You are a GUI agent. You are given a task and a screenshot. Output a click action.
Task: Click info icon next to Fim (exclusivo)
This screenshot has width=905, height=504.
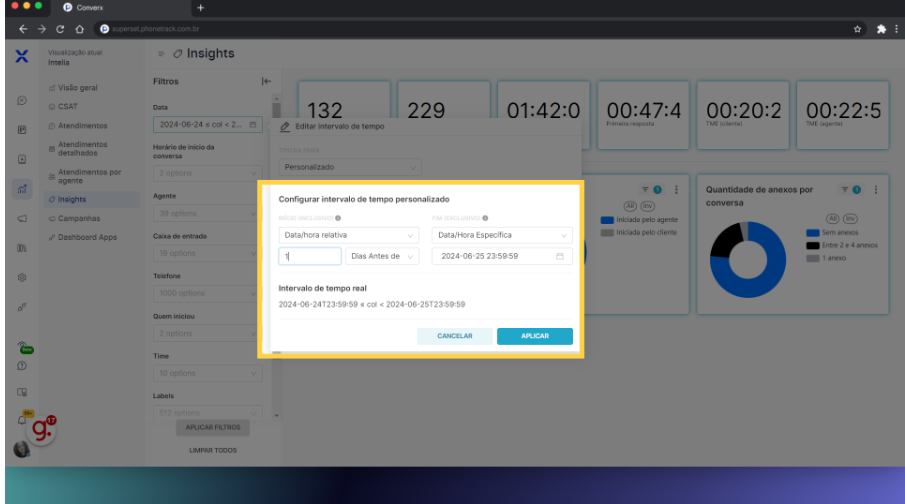click(486, 217)
